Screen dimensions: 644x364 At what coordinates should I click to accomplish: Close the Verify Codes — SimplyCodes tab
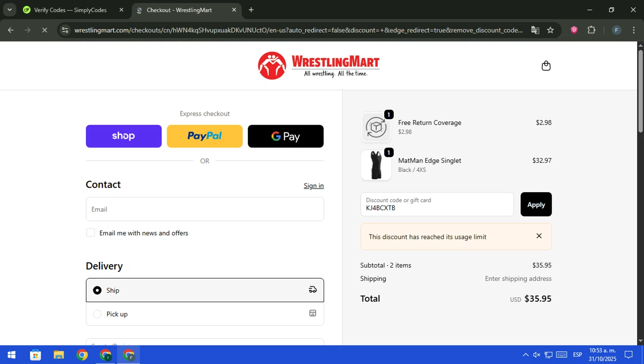click(122, 10)
